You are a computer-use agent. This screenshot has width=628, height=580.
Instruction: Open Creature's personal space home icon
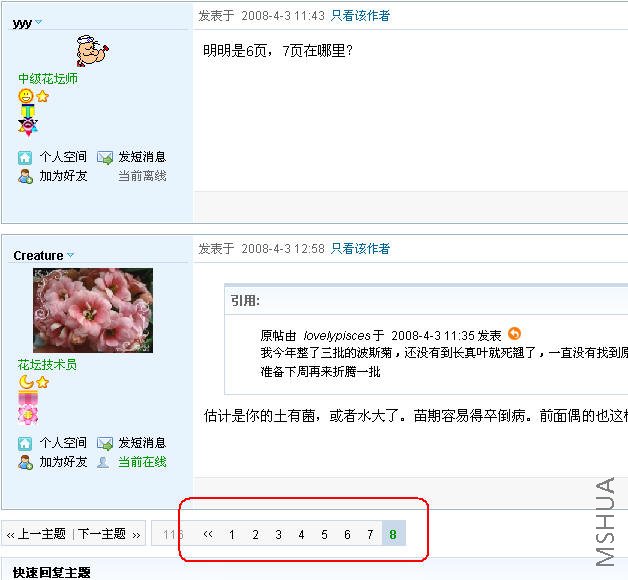click(25, 443)
